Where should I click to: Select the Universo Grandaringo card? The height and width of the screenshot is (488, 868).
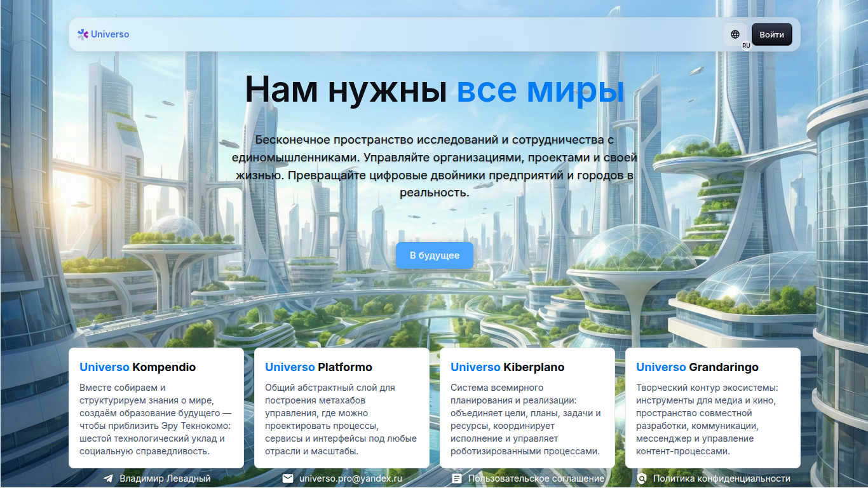713,407
